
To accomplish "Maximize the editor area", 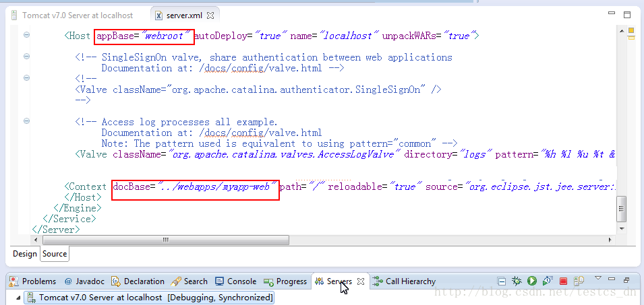I will [626, 15].
